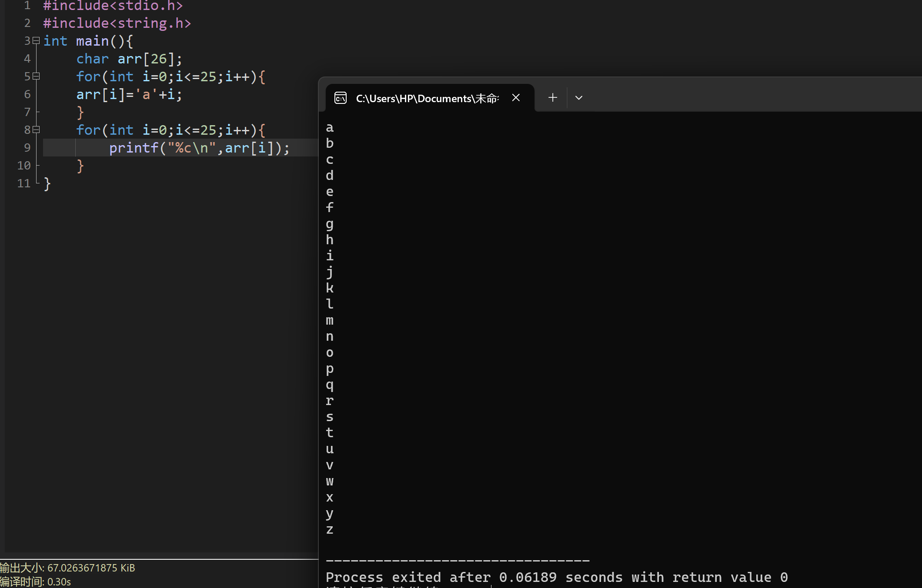Click the console icon on terminal tab

(341, 98)
